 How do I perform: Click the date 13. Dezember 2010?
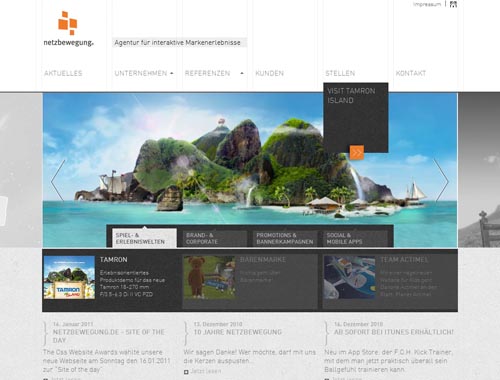218,324
